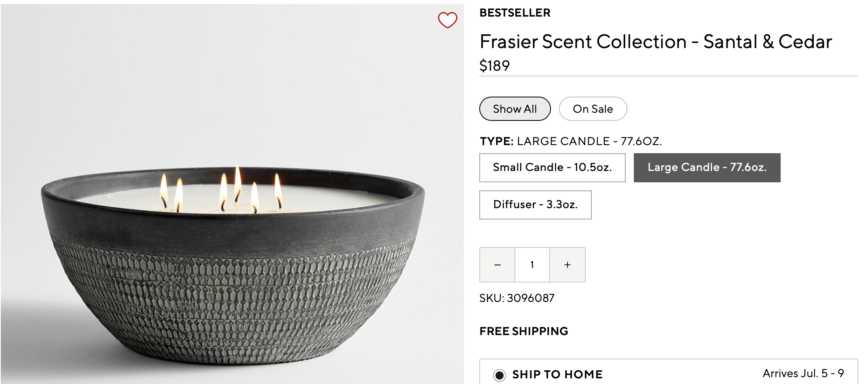Click the TYPE: LARGE CANDLE label
The width and height of the screenshot is (868, 384).
tap(570, 141)
